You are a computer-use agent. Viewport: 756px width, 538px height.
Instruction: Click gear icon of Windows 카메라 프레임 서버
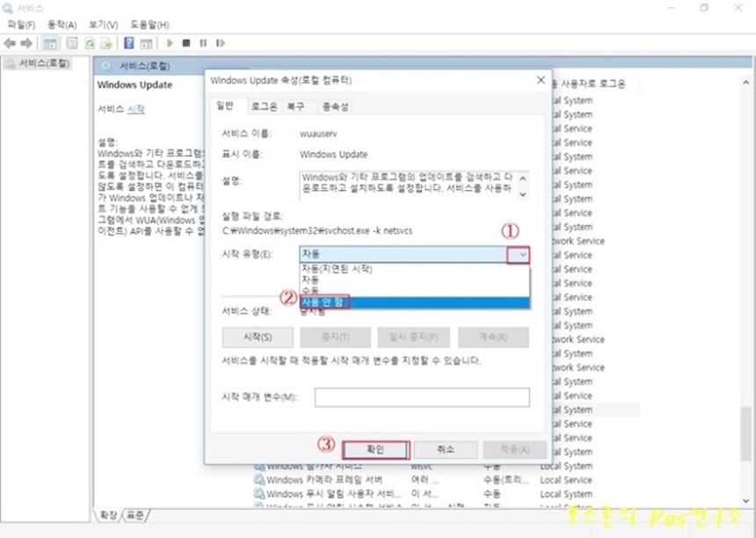pos(259,480)
